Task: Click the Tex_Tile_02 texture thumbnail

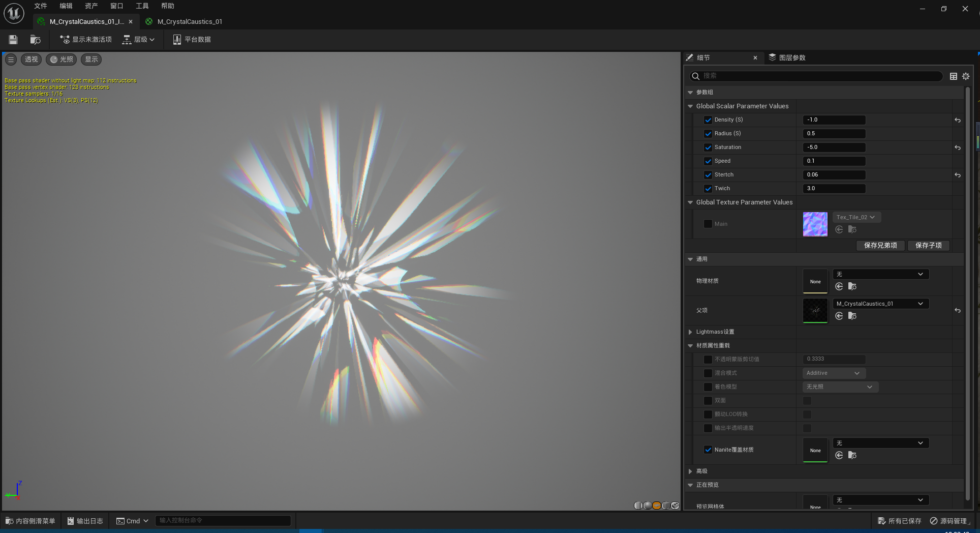Action: point(815,224)
